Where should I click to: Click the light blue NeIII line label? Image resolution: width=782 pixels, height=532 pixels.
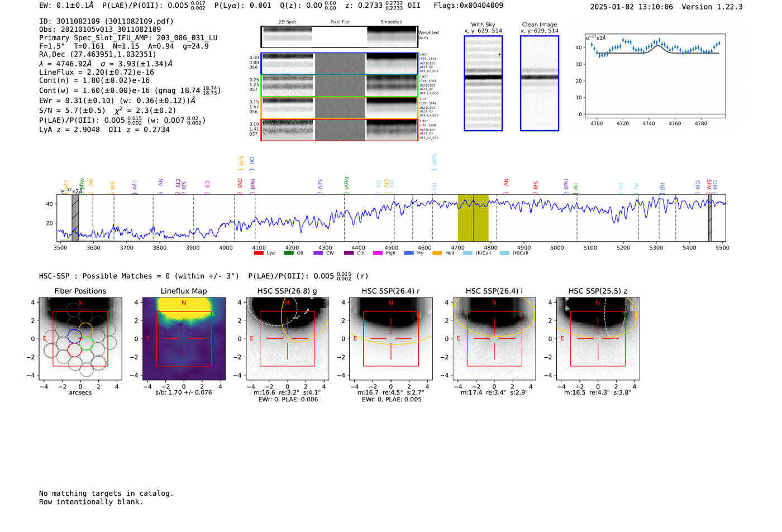[434, 161]
